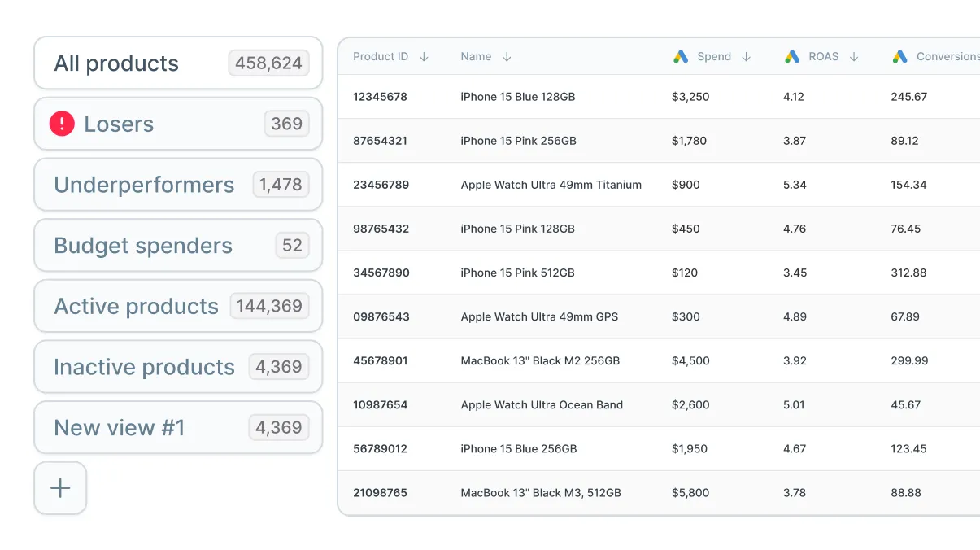This screenshot has height=550, width=980.
Task: Click the Spend column header label
Action: coord(714,57)
